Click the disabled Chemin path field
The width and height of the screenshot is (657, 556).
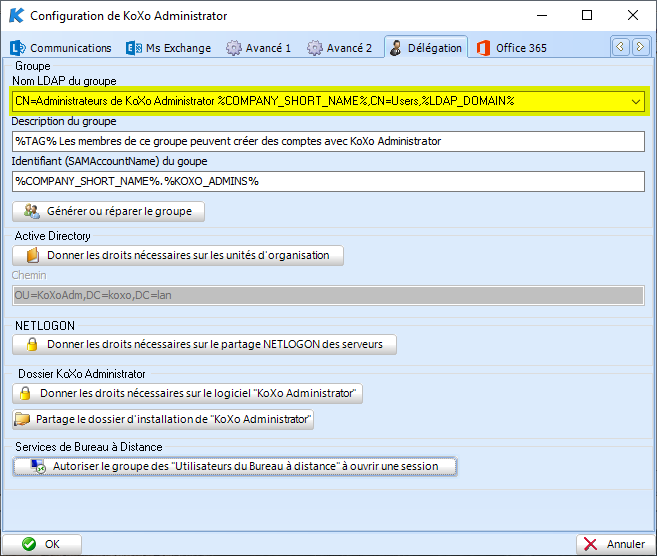[x=328, y=295]
